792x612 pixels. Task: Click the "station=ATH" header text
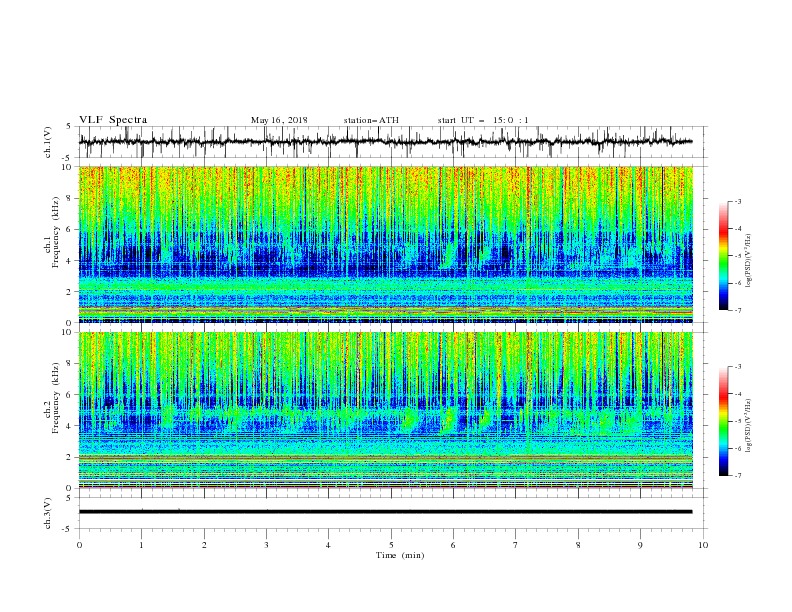[x=371, y=120]
